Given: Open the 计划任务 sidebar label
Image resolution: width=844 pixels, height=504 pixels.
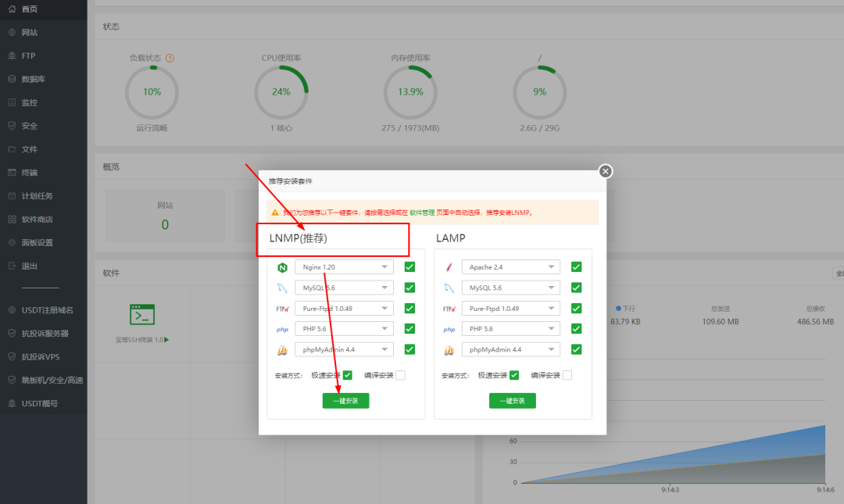Looking at the screenshot, I should pyautogui.click(x=38, y=195).
